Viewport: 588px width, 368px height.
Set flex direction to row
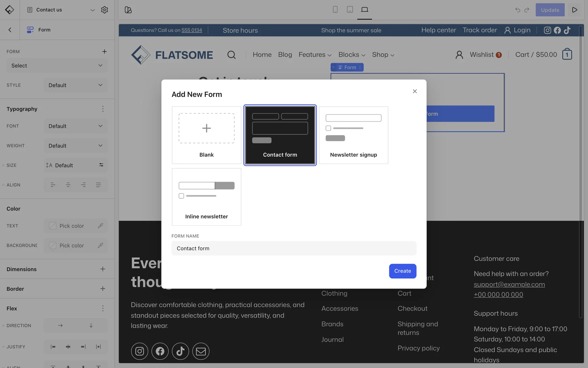[60, 325]
